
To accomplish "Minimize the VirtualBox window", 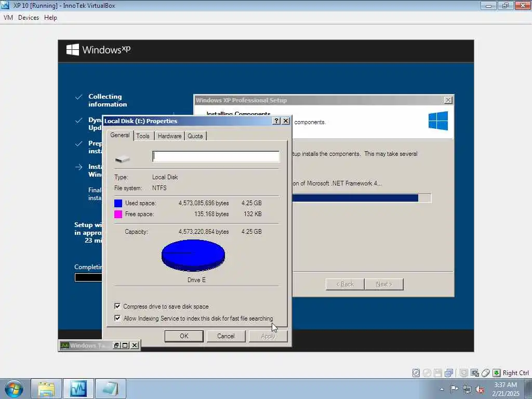I will tap(488, 5).
